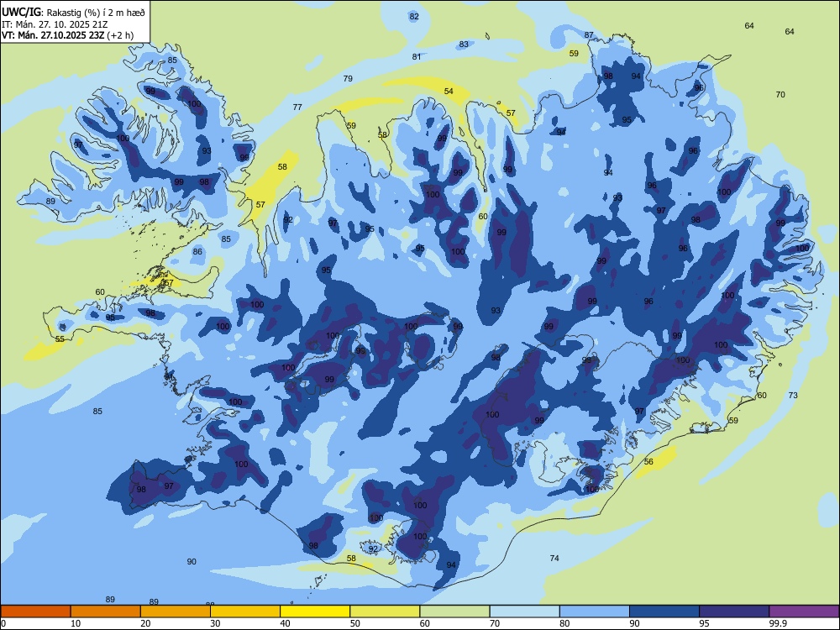Click the '0' legend tick label
Image resolution: width=840 pixels, height=630 pixels.
(x=3, y=623)
